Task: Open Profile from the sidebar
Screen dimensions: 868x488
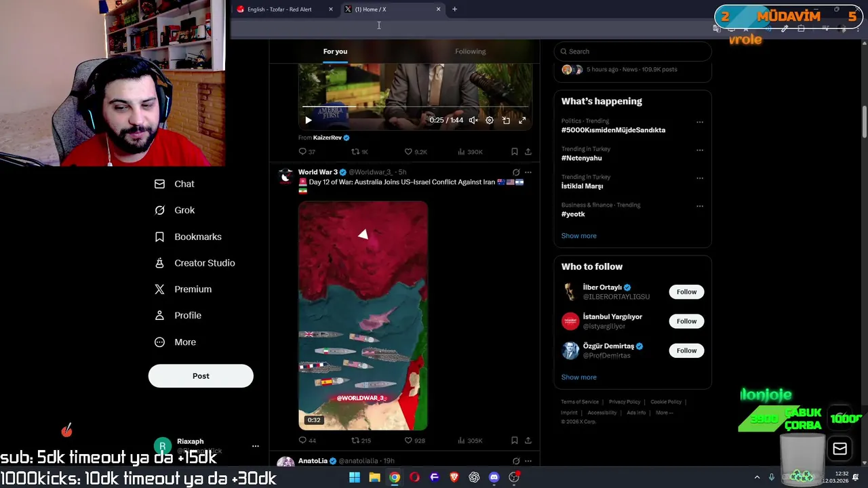Action: [178, 315]
